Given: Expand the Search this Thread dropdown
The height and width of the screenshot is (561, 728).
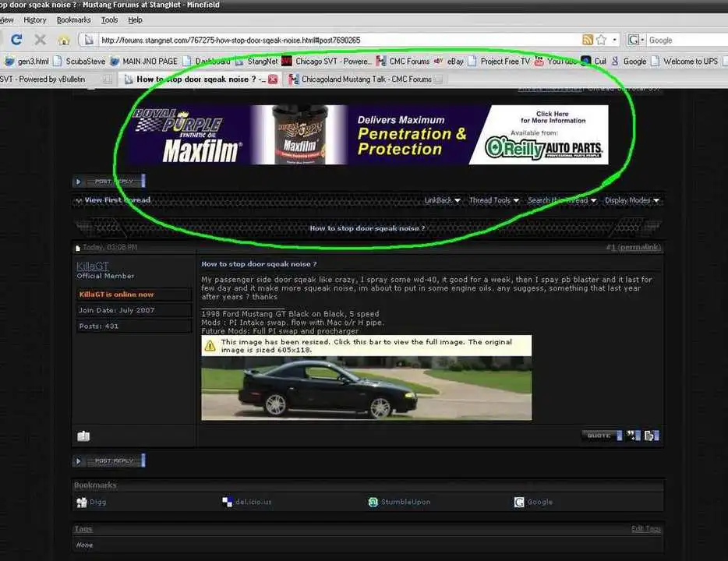Looking at the screenshot, I should 562,200.
